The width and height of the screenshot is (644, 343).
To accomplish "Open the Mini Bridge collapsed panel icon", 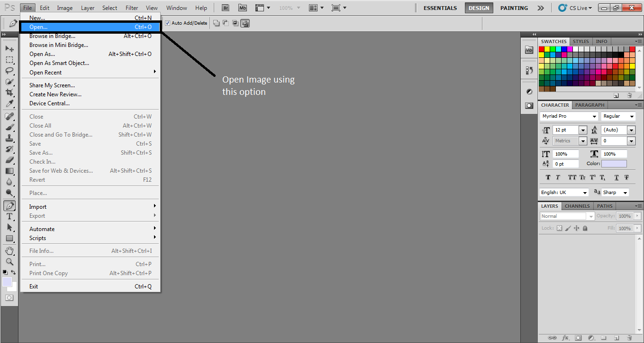I will point(529,50).
